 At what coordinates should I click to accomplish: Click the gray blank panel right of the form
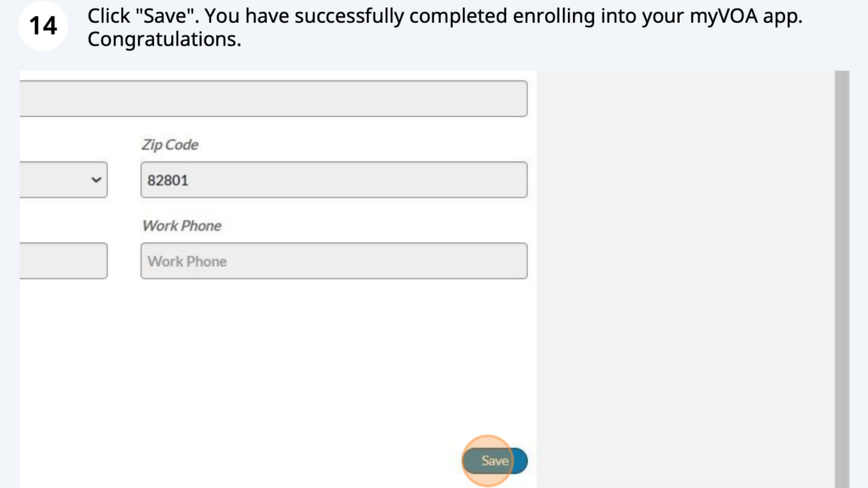pyautogui.click(x=686, y=280)
